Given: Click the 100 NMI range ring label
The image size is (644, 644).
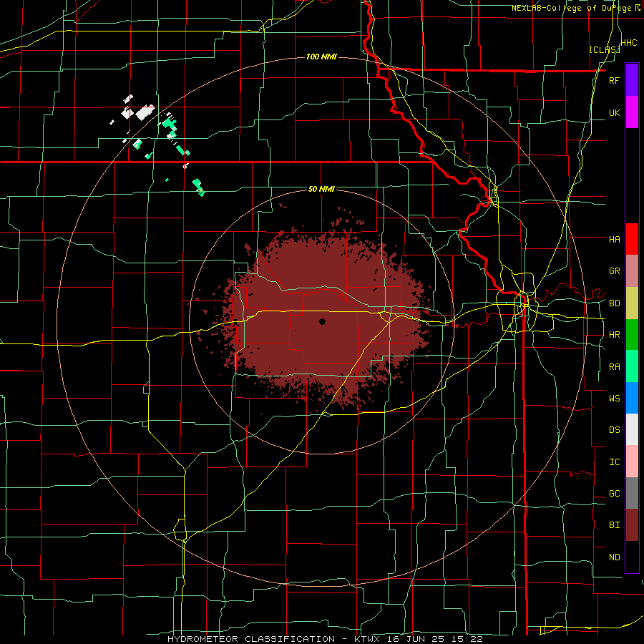Looking at the screenshot, I should (x=321, y=57).
